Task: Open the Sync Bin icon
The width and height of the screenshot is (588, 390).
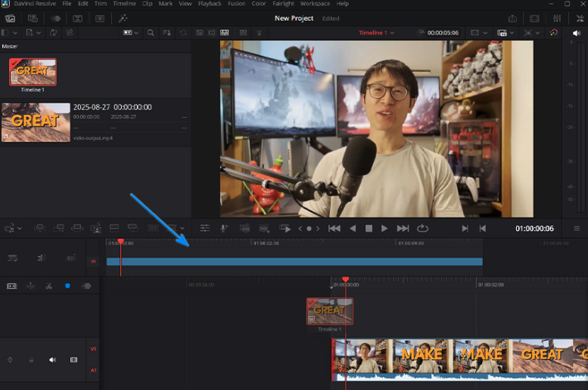Action: coord(33,18)
